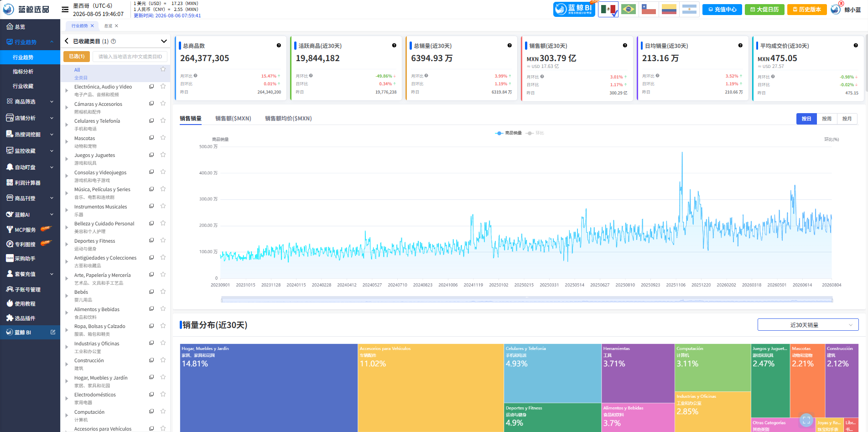This screenshot has width=868, height=432.
Task: Click the help icon on 销售额 card
Action: pyautogui.click(x=625, y=46)
